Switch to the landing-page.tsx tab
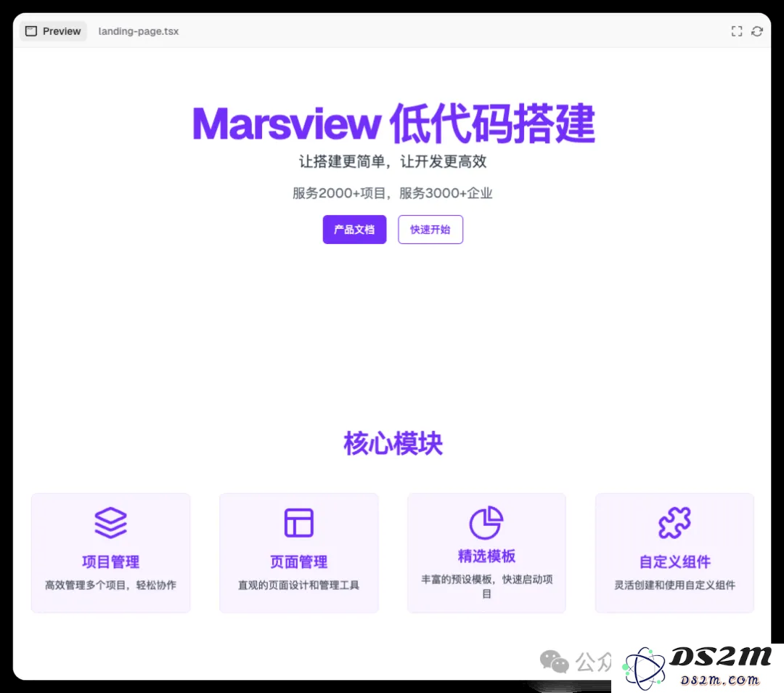 139,31
